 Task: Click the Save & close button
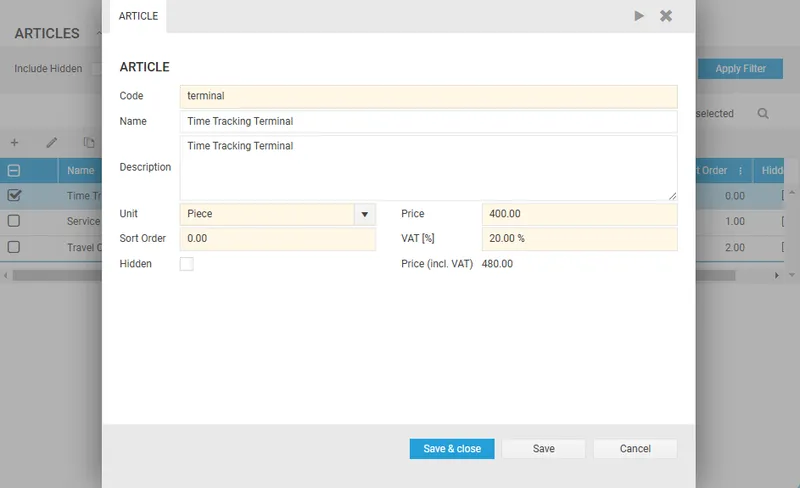click(x=452, y=449)
